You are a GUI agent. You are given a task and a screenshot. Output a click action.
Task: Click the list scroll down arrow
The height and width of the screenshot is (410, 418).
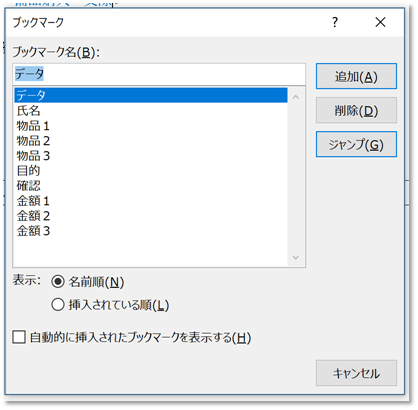[296, 257]
